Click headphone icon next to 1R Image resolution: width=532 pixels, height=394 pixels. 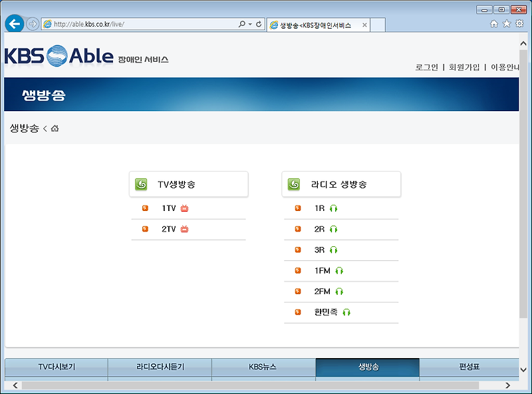334,208
